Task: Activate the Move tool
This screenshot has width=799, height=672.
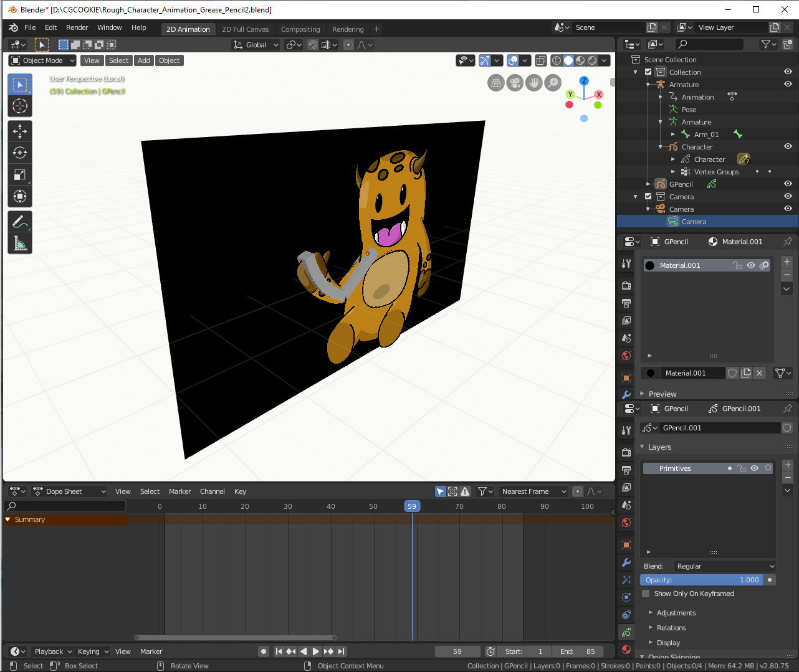Action: tap(20, 131)
